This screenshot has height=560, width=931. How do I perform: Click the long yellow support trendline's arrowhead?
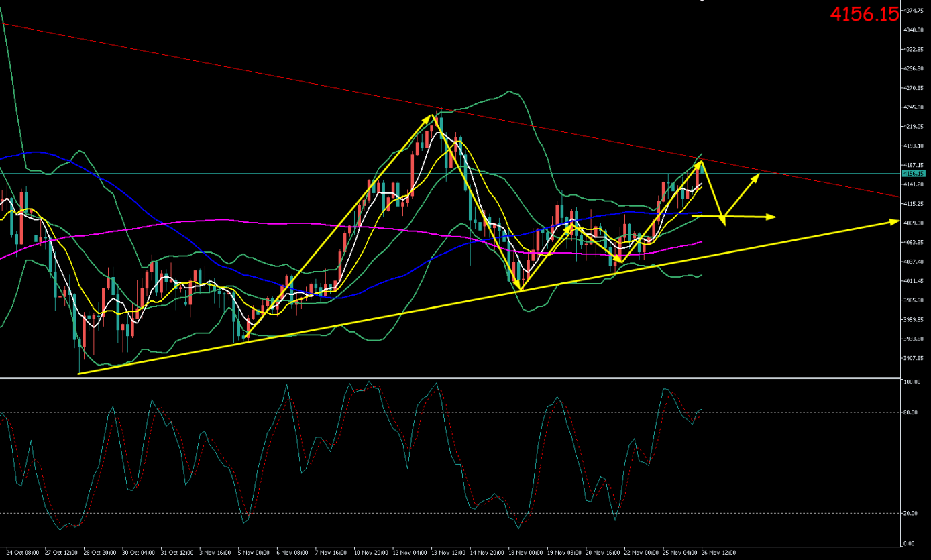894,221
